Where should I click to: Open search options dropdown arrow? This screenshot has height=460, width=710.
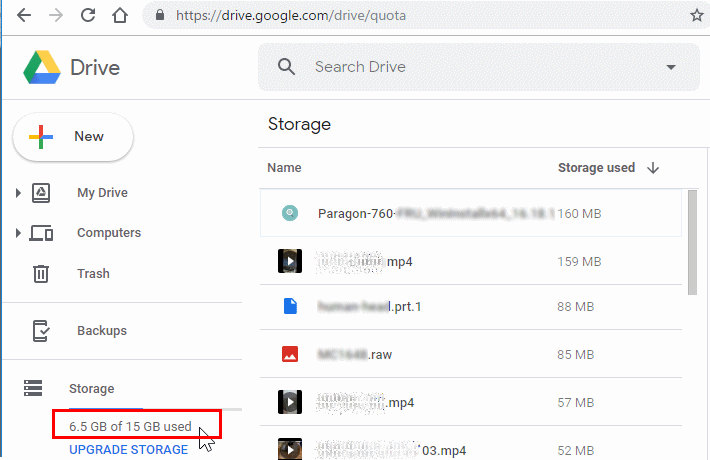point(670,68)
